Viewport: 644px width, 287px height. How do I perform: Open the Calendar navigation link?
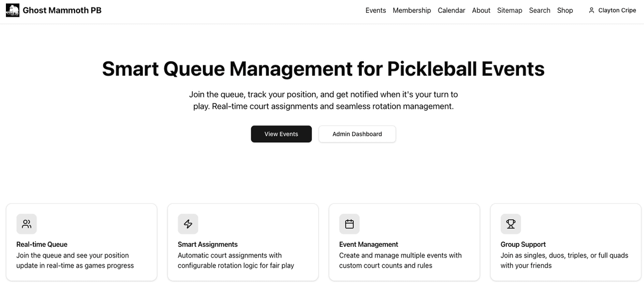(451, 10)
